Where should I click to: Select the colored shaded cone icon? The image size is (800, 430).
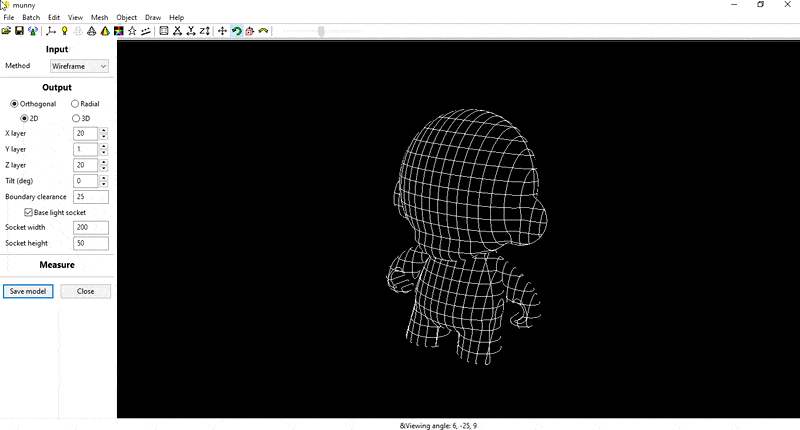105,31
